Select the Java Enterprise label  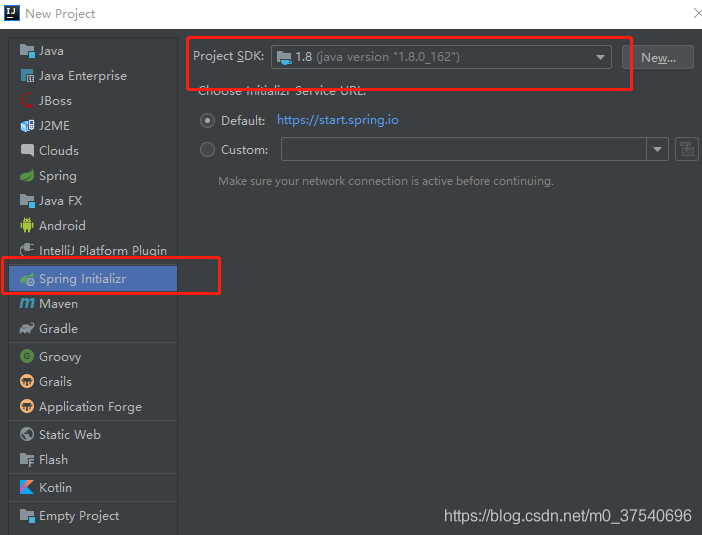pos(83,76)
